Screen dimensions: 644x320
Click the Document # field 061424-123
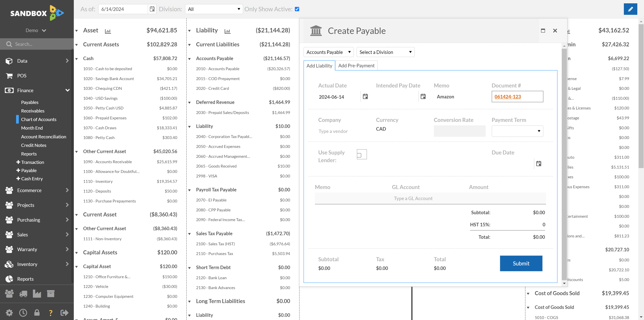517,97
